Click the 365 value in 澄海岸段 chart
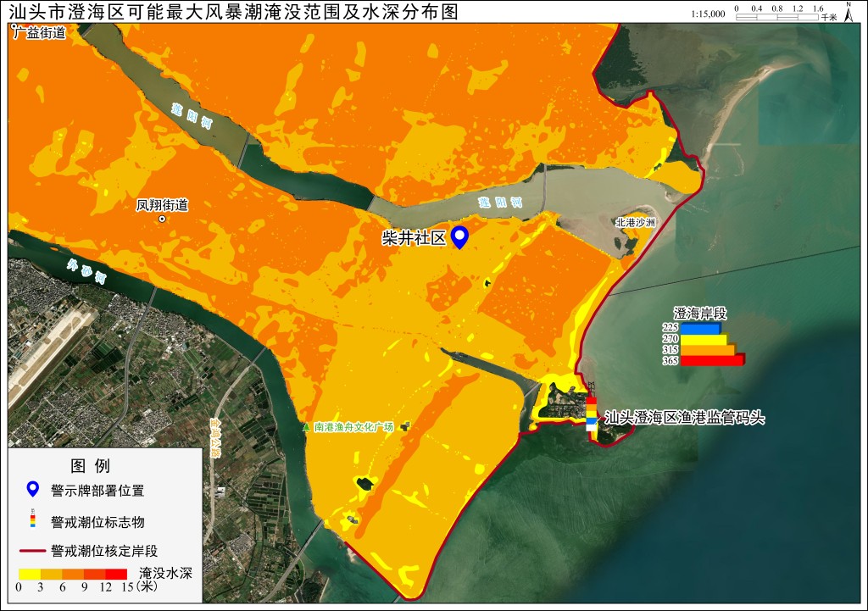The height and width of the screenshot is (611, 868). click(x=670, y=361)
